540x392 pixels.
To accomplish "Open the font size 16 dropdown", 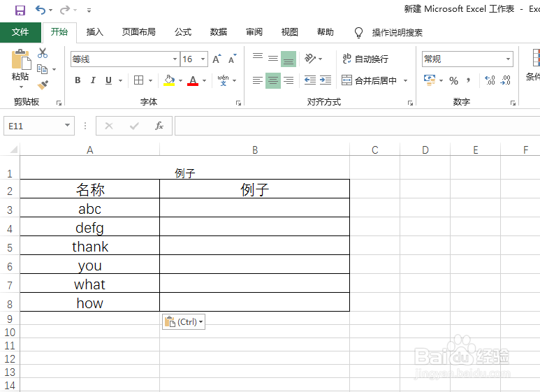I will 203,59.
